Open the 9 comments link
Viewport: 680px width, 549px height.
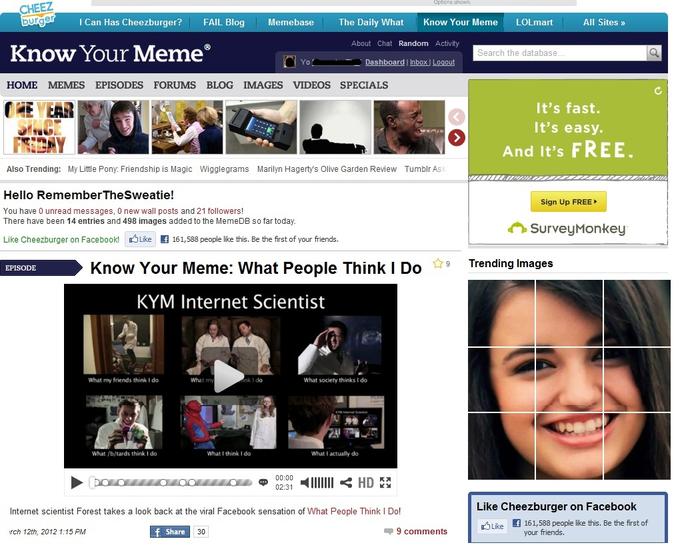(x=422, y=531)
